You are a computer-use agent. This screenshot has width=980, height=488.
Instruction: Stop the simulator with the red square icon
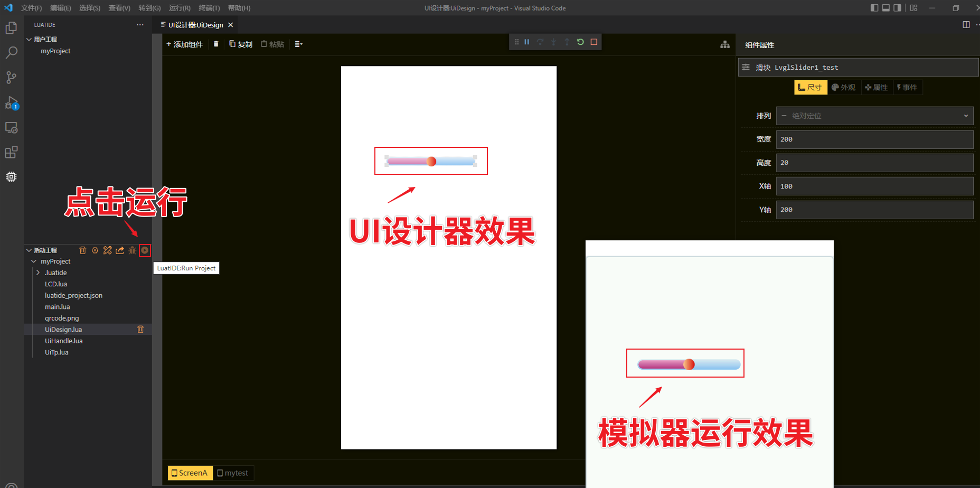coord(594,42)
